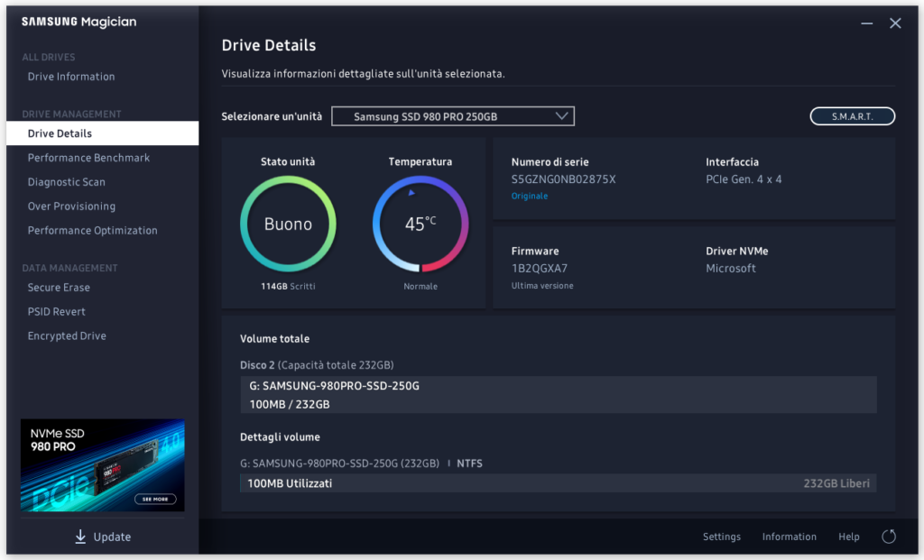
Task: Click the G: SAMSUNG-980PRO-SSD-250G volume bar
Action: coord(558,395)
